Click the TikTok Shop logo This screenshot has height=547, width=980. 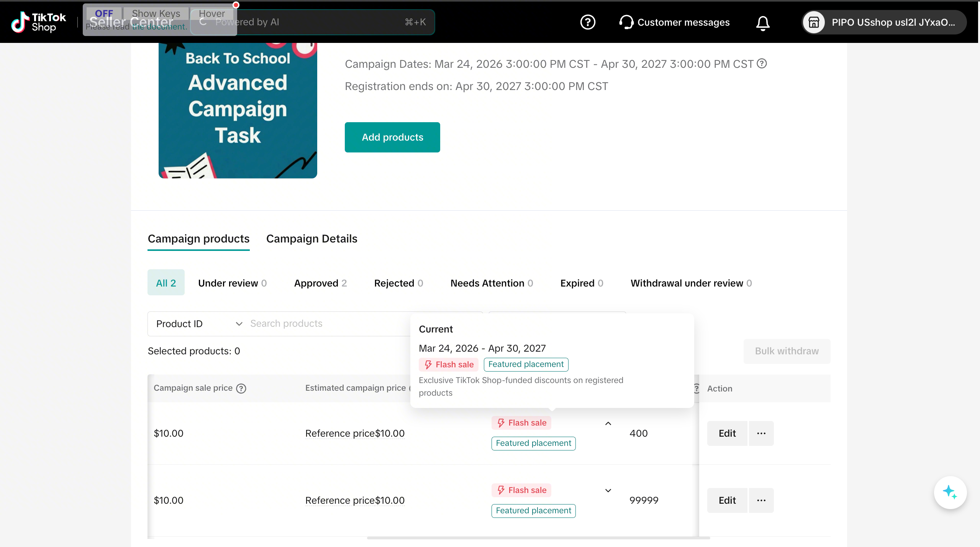pyautogui.click(x=38, y=22)
